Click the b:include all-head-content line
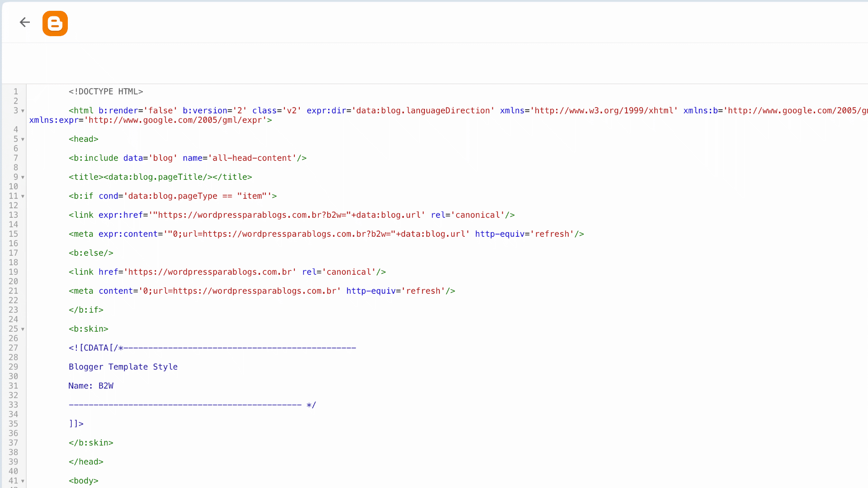868x488 pixels. 188,158
